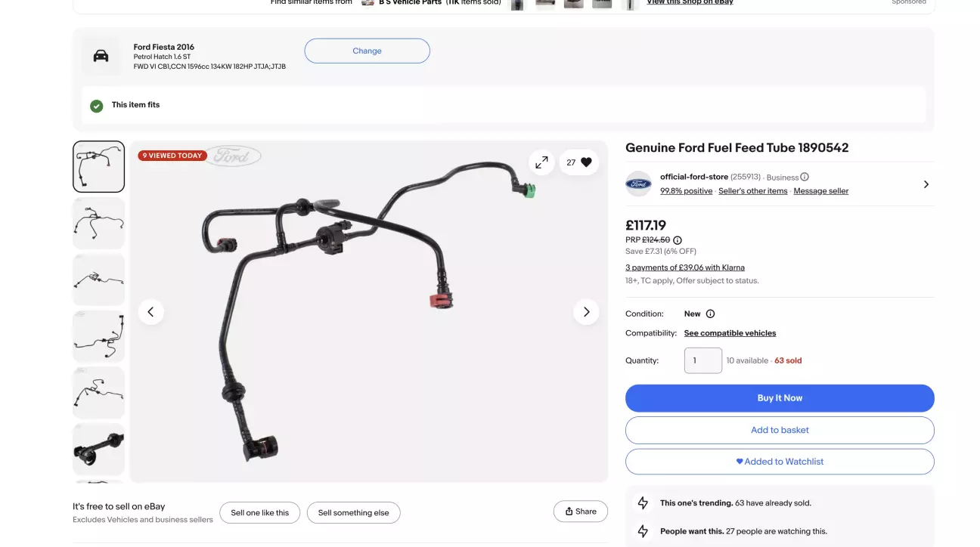Click the title Genuine Ford Fuel Feed Tube 1890542
This screenshot has height=547, width=980.
pyautogui.click(x=737, y=148)
